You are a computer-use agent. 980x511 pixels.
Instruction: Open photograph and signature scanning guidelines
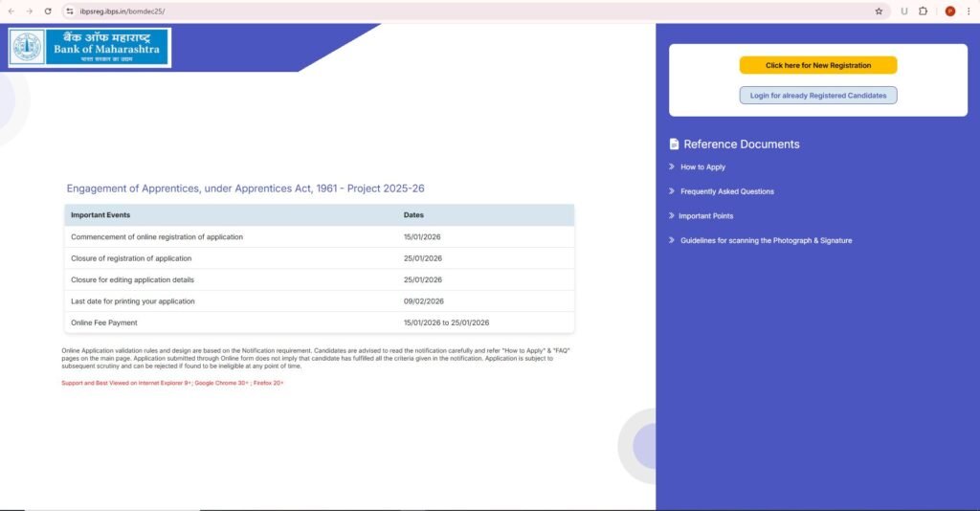766,240
